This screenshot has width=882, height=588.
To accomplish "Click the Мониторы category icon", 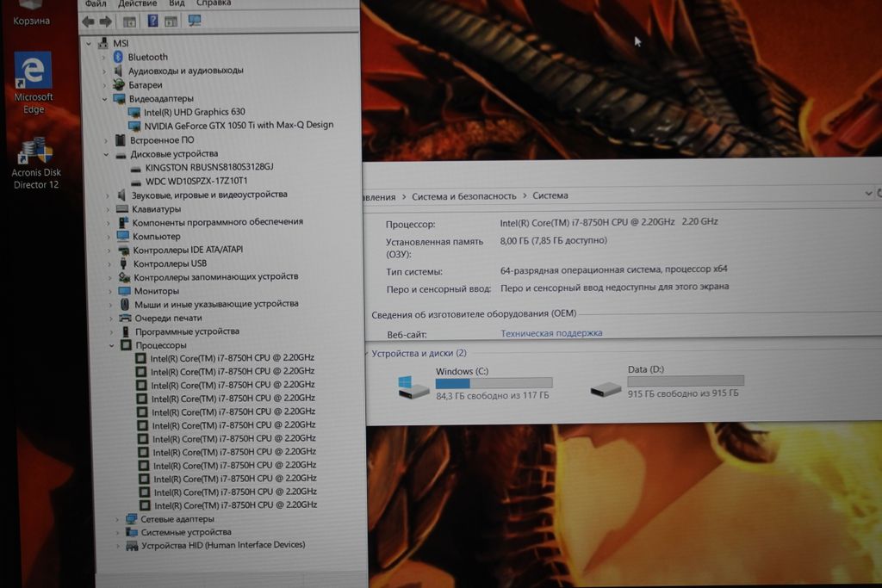I will point(124,291).
